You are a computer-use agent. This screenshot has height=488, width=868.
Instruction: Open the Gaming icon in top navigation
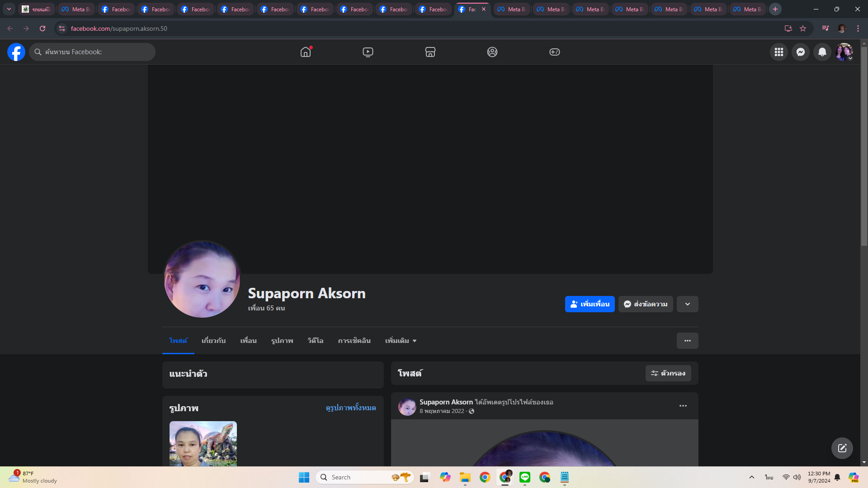[x=554, y=52]
